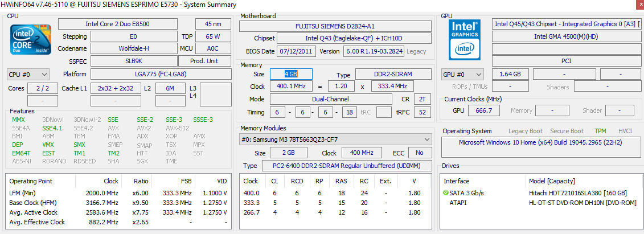644x234 pixels.
Task: Click the module clock 400 MHz
Action: coord(362,153)
